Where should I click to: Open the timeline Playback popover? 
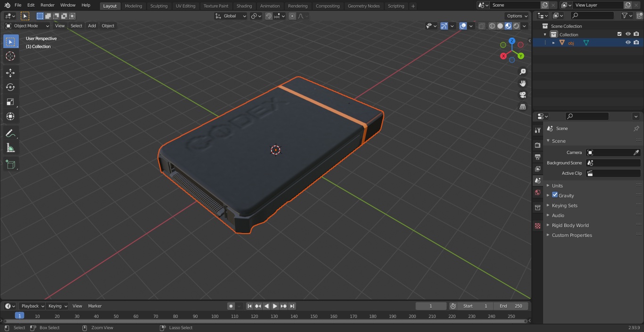click(32, 306)
